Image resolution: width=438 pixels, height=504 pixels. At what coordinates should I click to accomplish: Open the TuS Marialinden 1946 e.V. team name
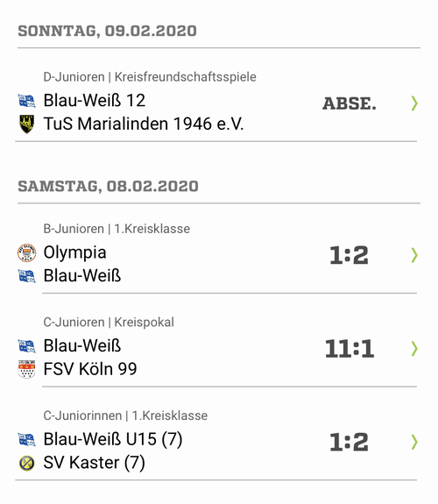point(144,124)
